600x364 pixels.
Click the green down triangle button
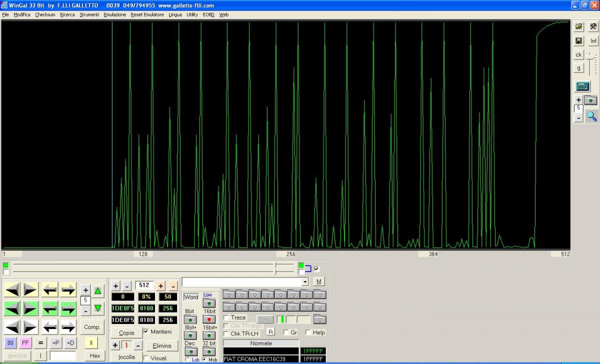pos(98,308)
